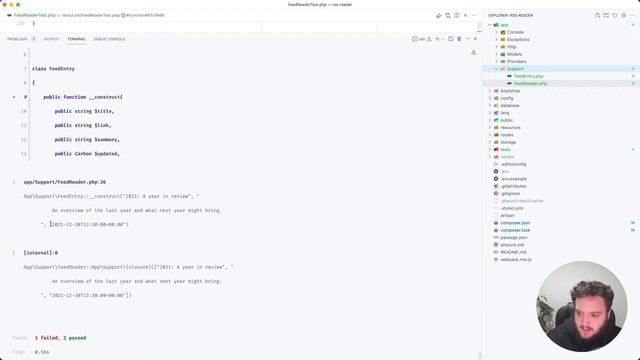The width and height of the screenshot is (640, 360).
Task: Switch to the Debug Console tab
Action: click(109, 39)
